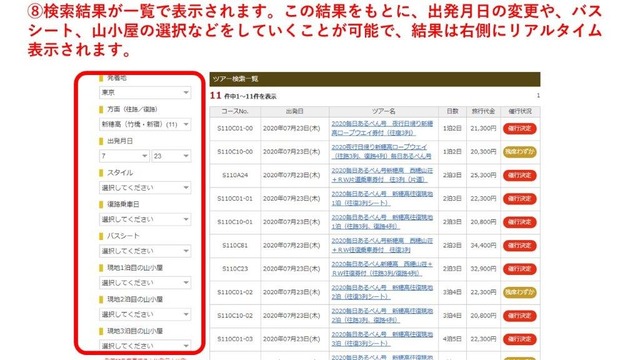Click 催行決定 badge in S110C81 row
This screenshot has height=360, width=640.
[520, 246]
